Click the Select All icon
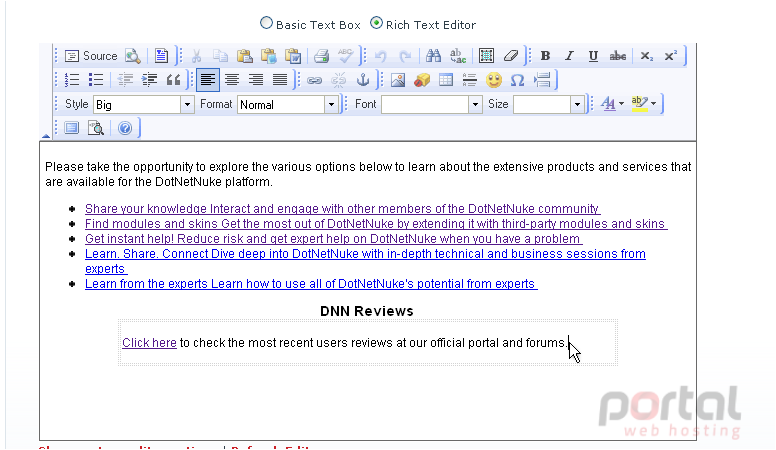The height and width of the screenshot is (450, 776). [x=486, y=56]
